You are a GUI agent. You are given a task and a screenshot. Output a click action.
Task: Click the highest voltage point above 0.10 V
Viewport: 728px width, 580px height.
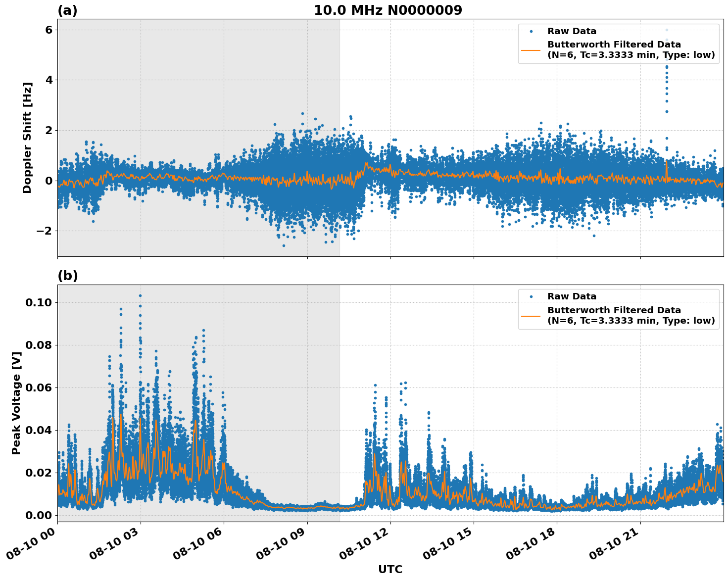141,294
